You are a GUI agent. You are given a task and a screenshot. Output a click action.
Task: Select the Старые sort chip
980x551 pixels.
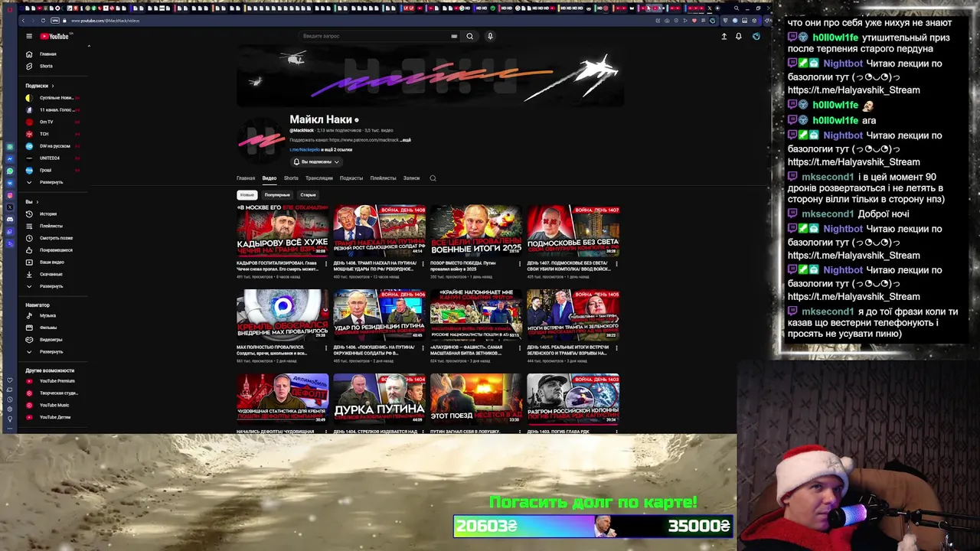(x=308, y=195)
